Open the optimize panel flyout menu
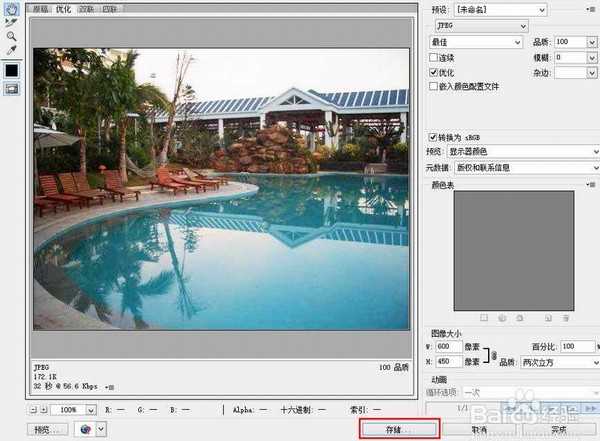The height and width of the screenshot is (441, 600). coord(590,9)
